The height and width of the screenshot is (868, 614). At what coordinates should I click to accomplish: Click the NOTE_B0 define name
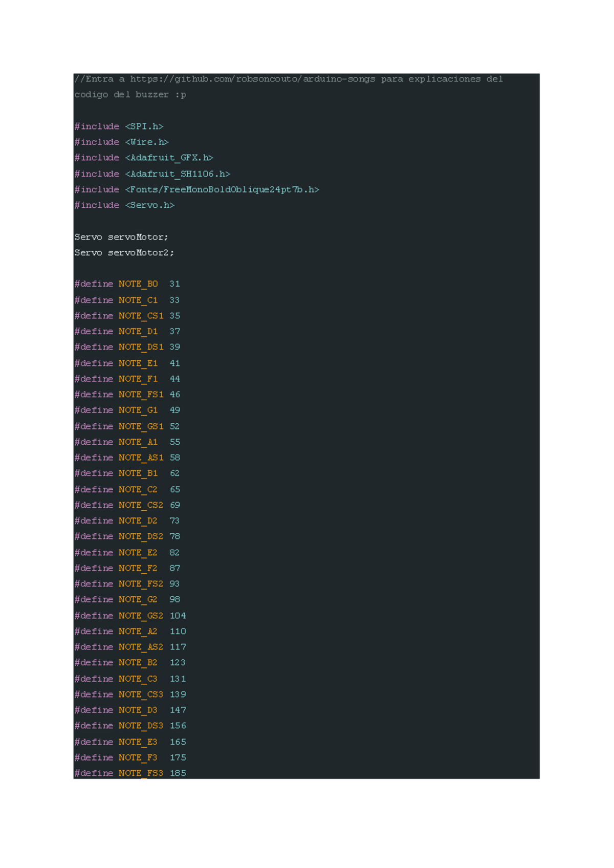pyautogui.click(x=138, y=284)
